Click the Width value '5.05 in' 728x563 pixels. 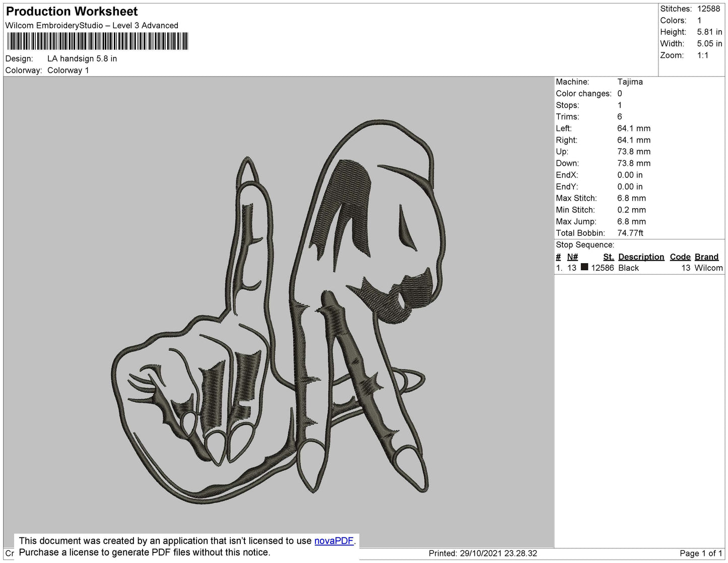click(709, 44)
